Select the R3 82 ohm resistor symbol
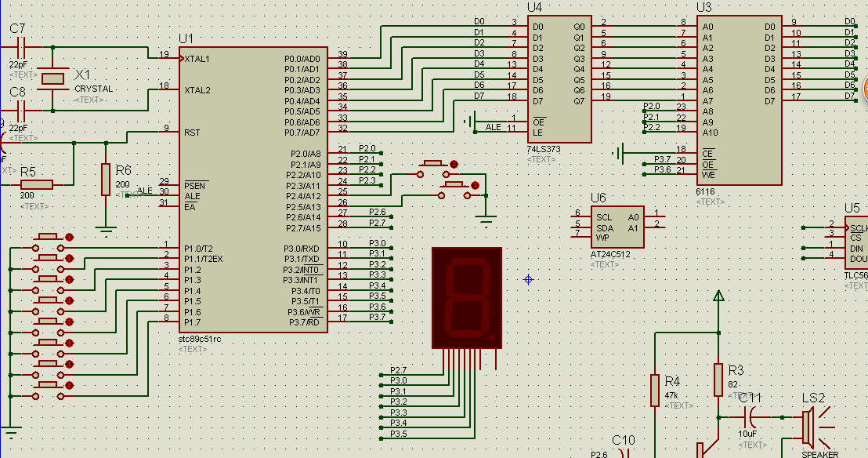The image size is (868, 458). pyautogui.click(x=718, y=380)
